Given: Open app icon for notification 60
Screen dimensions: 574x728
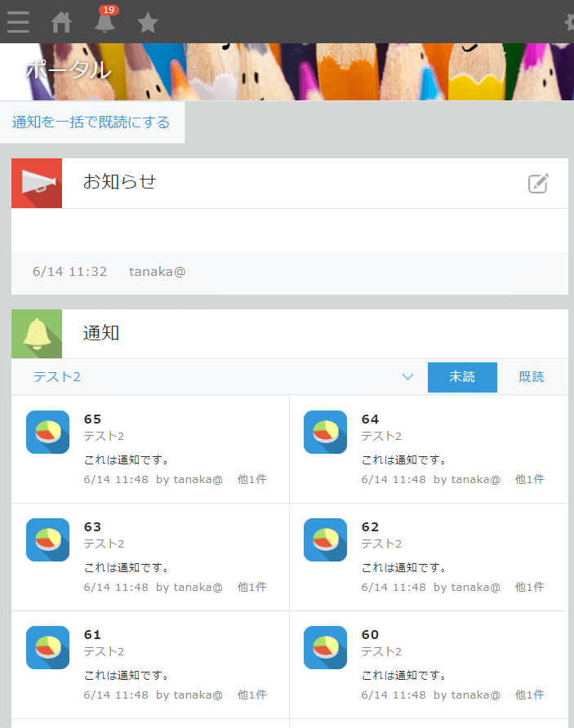Looking at the screenshot, I should point(325,647).
